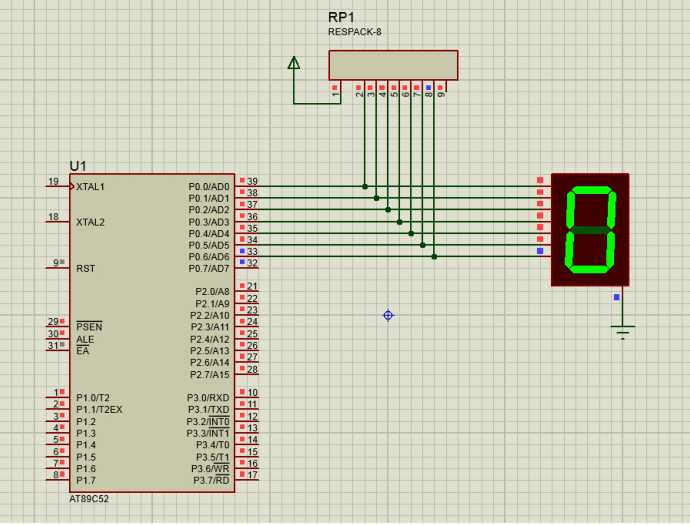This screenshot has height=525, width=690.
Task: Click pin number 19 beside XTAL1
Action: tap(53, 181)
